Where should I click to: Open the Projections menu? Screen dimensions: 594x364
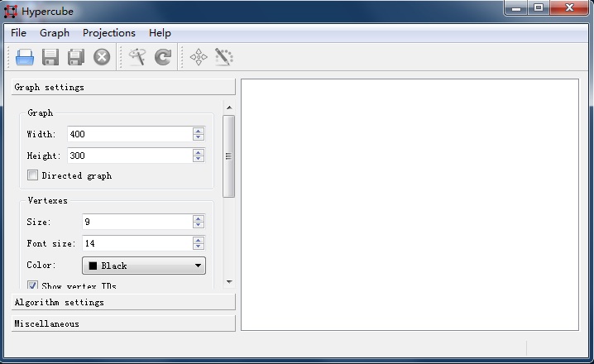point(109,33)
